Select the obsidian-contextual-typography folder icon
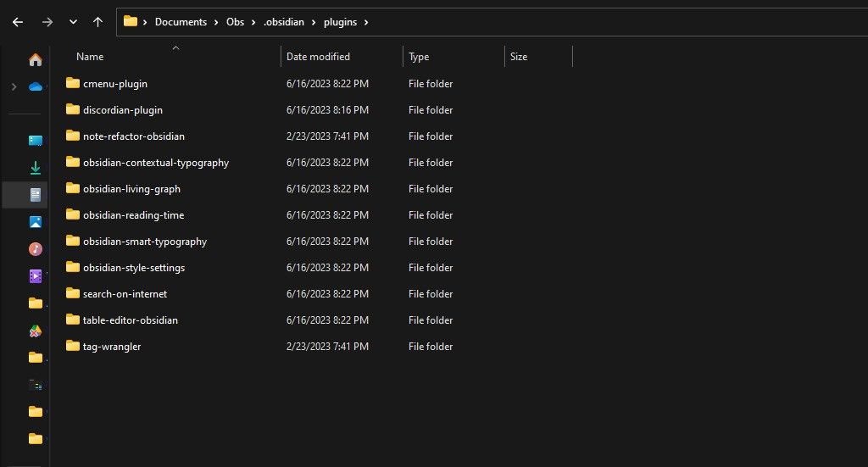This screenshot has width=868, height=467. point(73,162)
